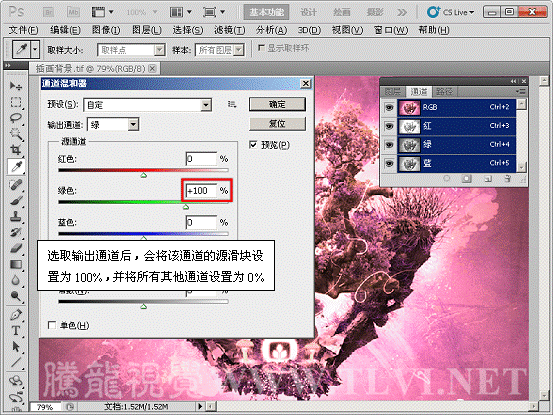Open the tool preset picker arrow

click(x=35, y=49)
